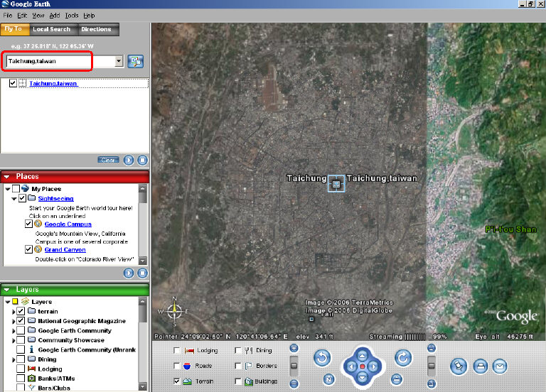
Task: Click into the Fly To text field
Action: pyautogui.click(x=61, y=61)
